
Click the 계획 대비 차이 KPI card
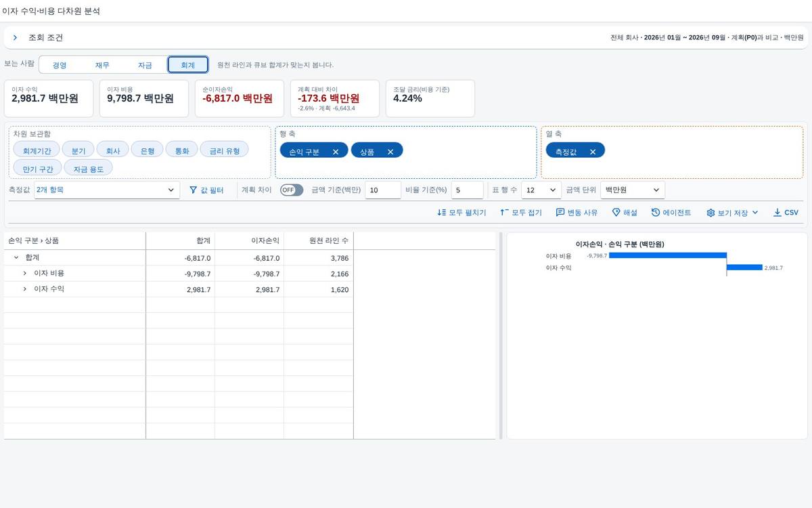336,98
